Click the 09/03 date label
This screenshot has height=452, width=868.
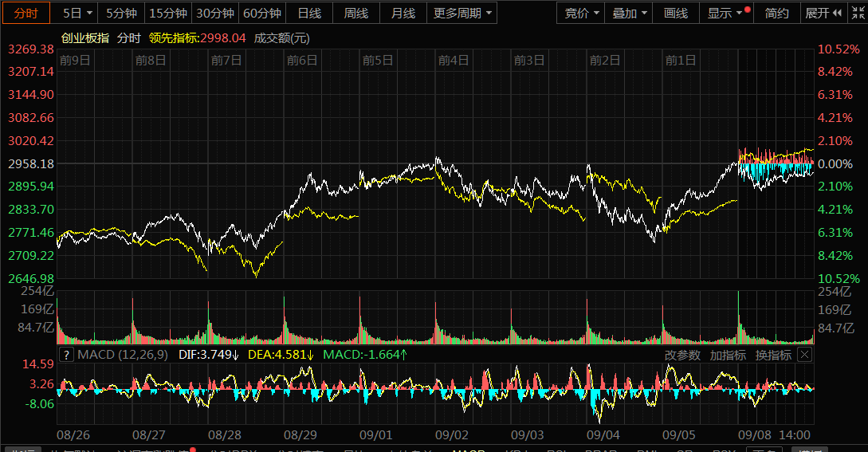(528, 435)
